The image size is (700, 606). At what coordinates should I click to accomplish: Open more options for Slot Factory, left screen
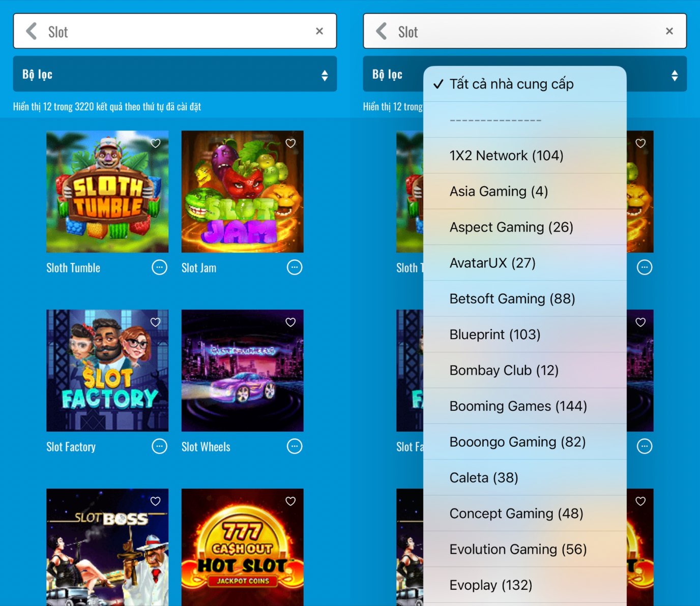tap(160, 446)
